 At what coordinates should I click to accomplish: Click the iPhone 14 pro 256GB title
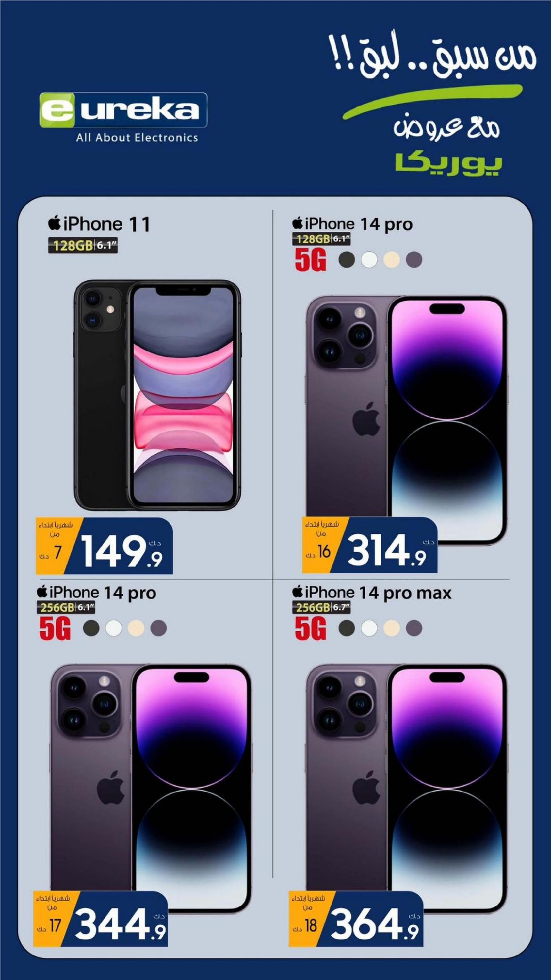tap(97, 593)
